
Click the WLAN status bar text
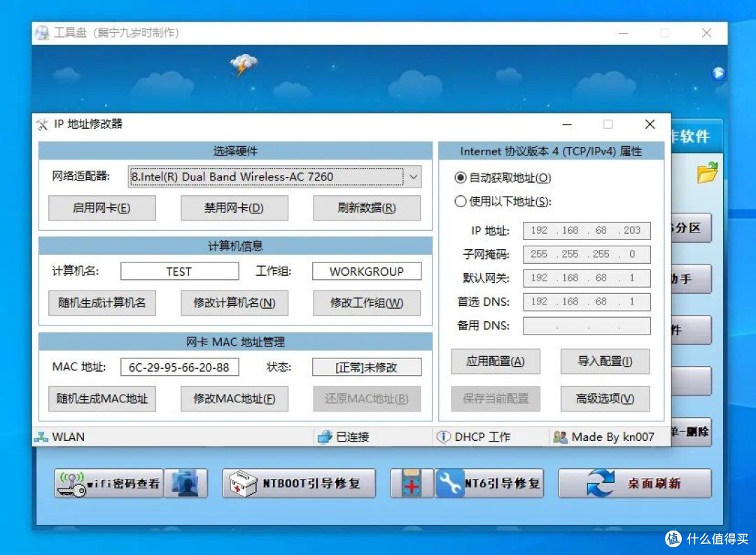tap(69, 437)
